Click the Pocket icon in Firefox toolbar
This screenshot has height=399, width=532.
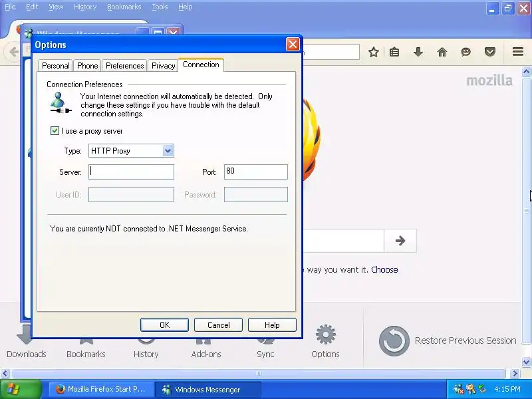pos(490,52)
